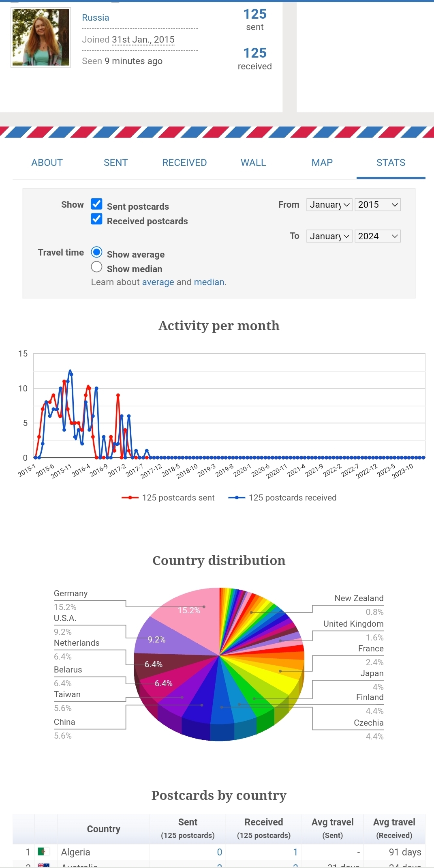Image resolution: width=434 pixels, height=868 pixels.
Task: Click the blue received postcards legend marker
Action: 237,498
